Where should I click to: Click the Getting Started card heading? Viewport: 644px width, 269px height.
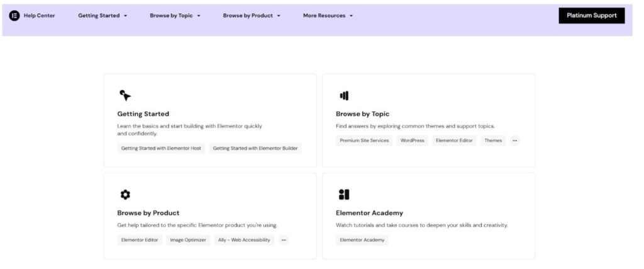[143, 114]
